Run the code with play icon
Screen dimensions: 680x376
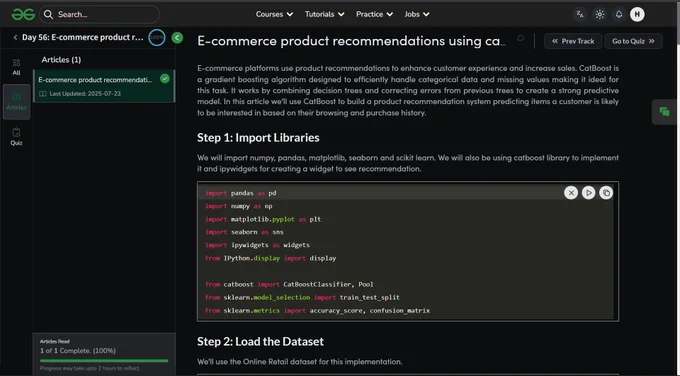[x=588, y=193]
